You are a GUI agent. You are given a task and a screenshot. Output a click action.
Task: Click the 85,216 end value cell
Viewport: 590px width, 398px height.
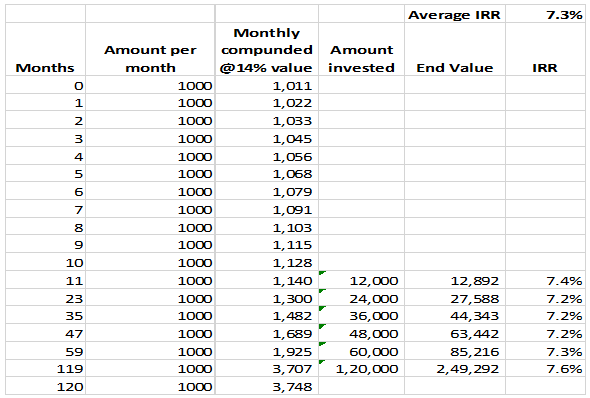point(455,351)
